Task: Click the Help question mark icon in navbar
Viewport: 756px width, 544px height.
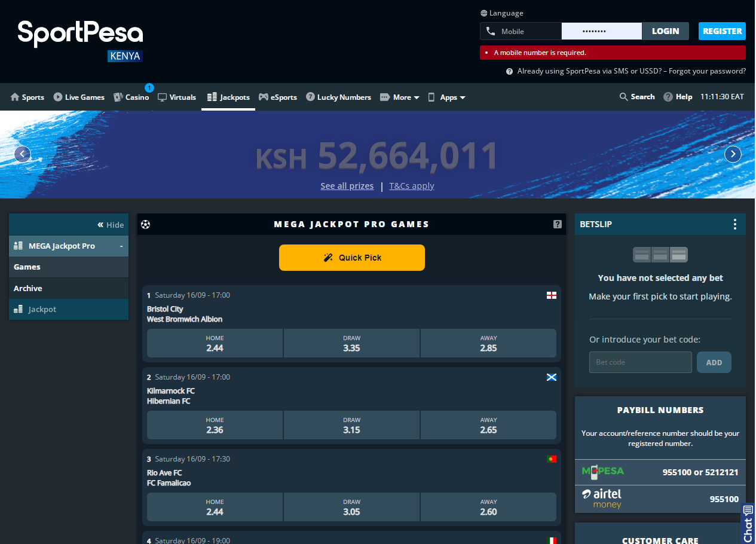Action: coord(668,97)
